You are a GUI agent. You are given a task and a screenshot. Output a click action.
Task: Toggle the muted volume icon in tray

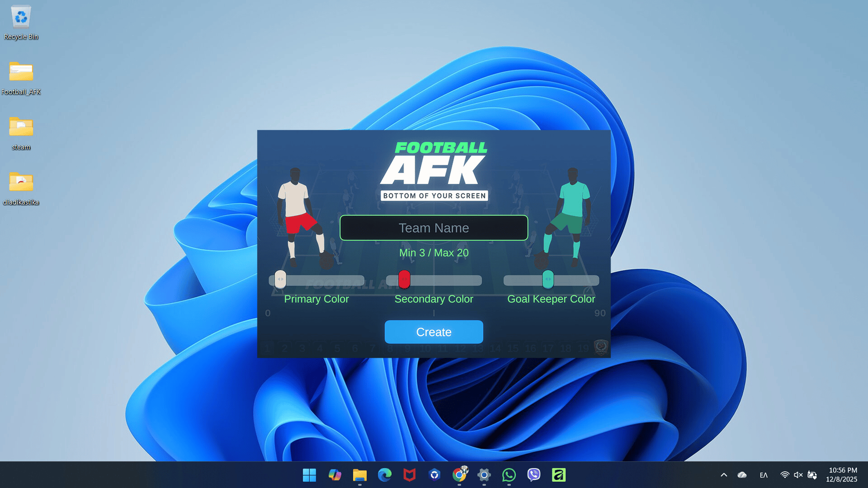798,475
